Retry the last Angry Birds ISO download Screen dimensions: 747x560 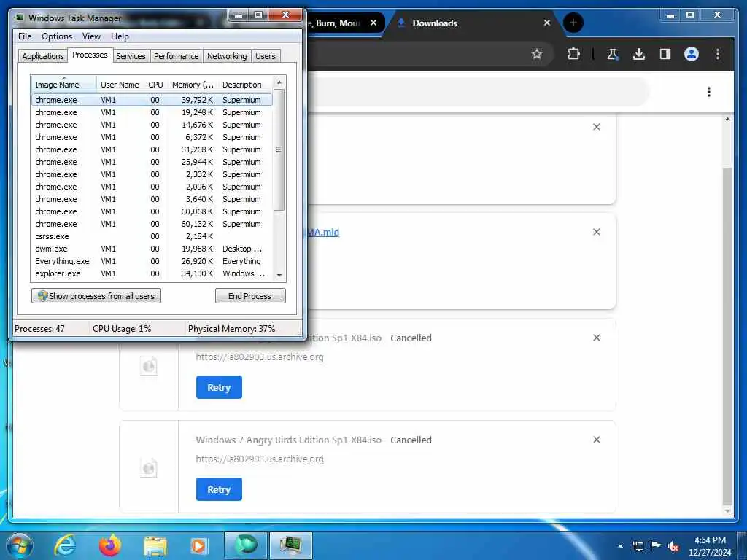click(x=219, y=489)
